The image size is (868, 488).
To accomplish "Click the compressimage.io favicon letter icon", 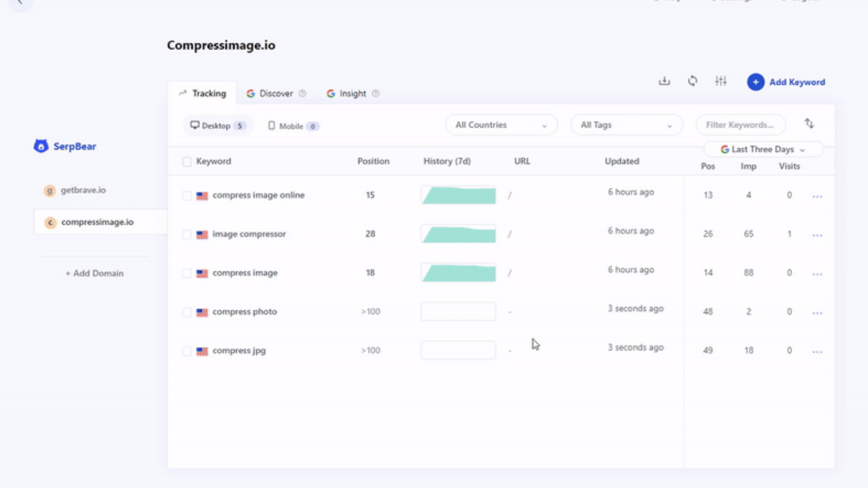I will coord(50,222).
